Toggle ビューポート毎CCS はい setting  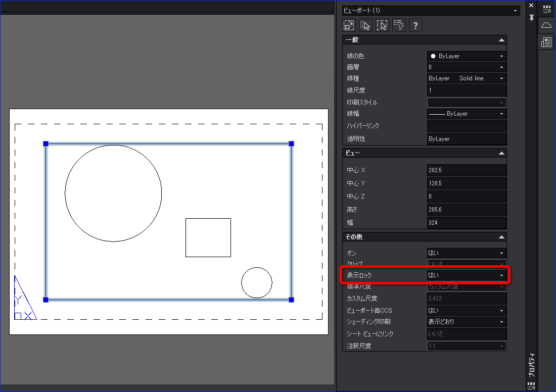[x=467, y=311]
